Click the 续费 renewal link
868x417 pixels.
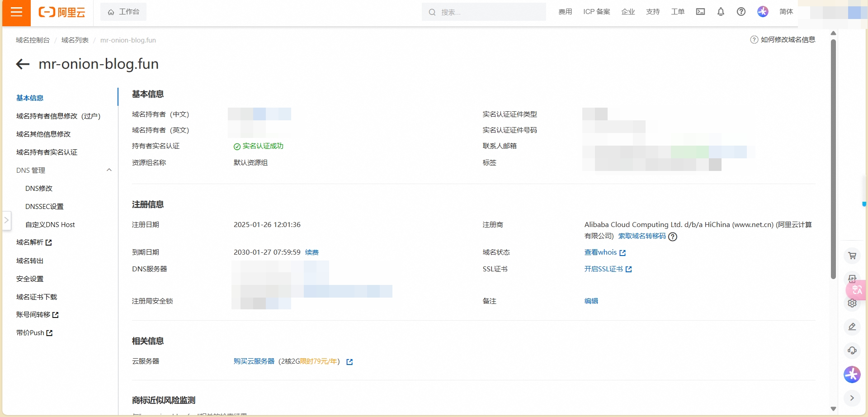pos(311,252)
